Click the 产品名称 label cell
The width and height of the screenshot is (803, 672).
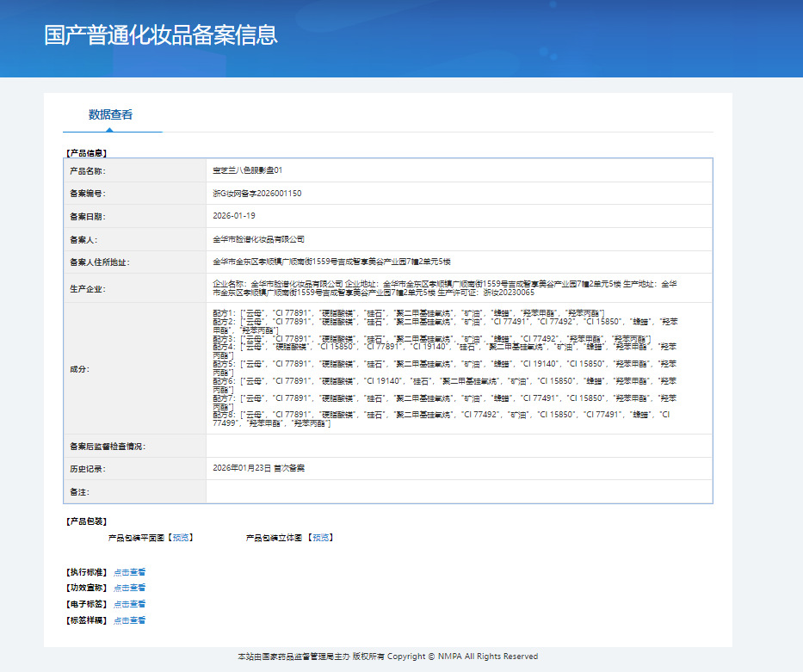pos(134,170)
